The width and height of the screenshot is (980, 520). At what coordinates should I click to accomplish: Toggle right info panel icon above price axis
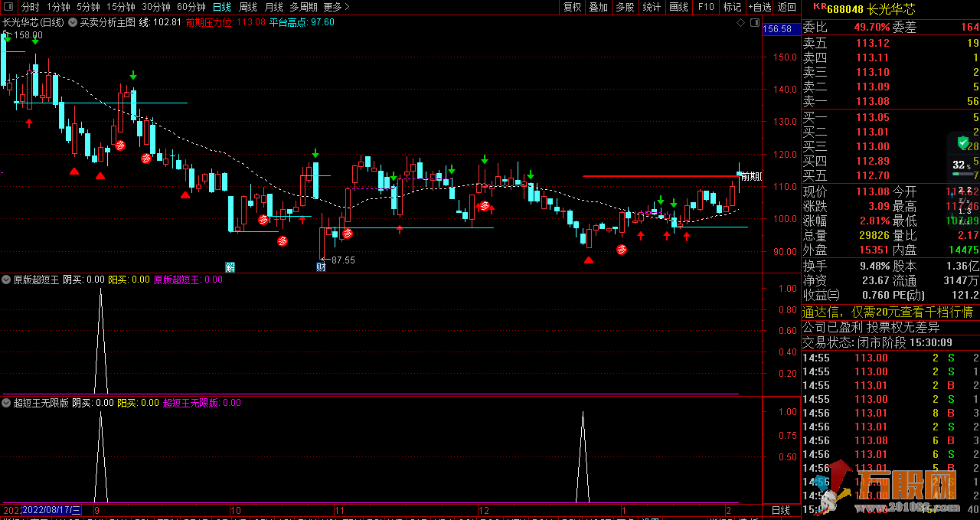tap(754, 24)
